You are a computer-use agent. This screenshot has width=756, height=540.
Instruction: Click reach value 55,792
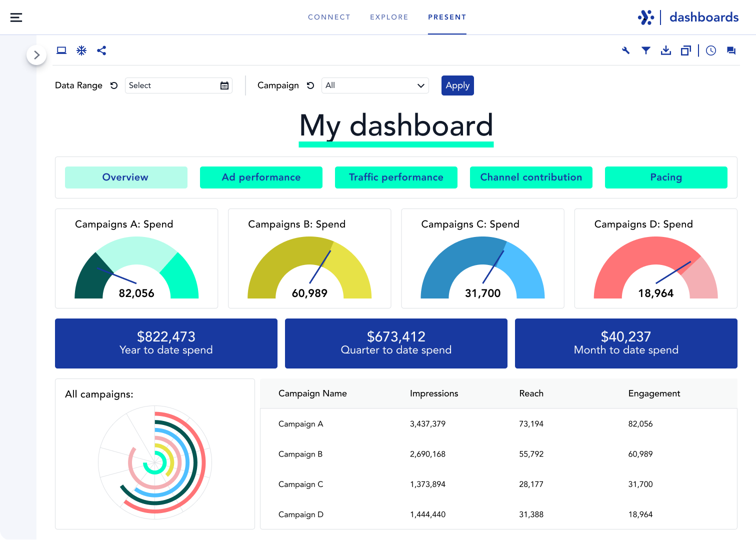(x=531, y=454)
